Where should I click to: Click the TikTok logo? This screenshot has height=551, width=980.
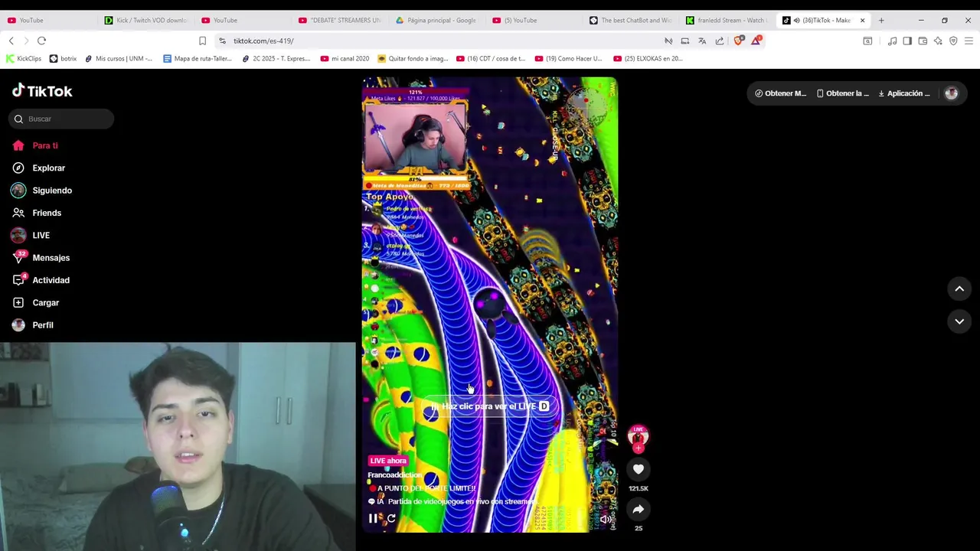coord(42,91)
